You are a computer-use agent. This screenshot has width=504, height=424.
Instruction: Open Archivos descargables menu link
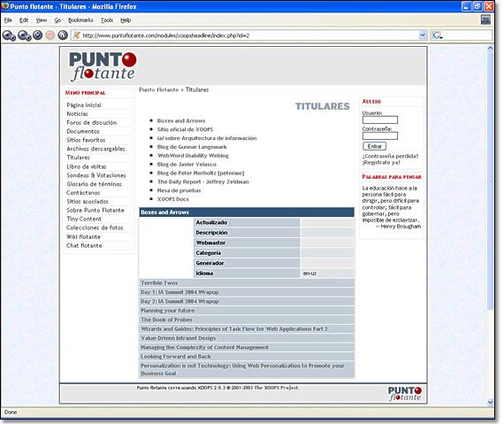pos(95,149)
